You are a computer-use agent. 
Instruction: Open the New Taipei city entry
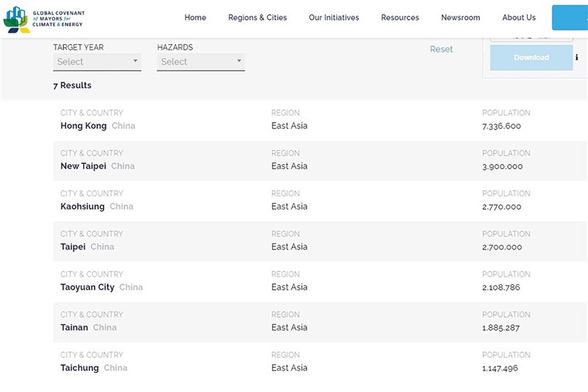83,166
